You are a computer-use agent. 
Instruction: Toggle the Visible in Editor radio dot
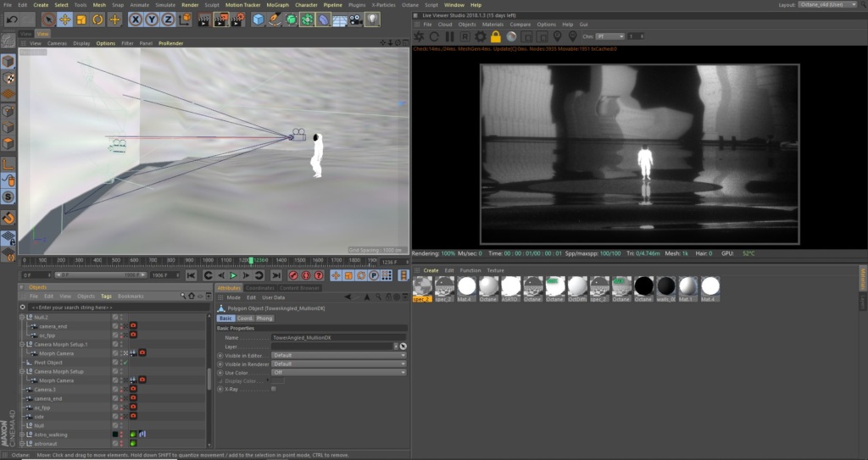(x=220, y=356)
